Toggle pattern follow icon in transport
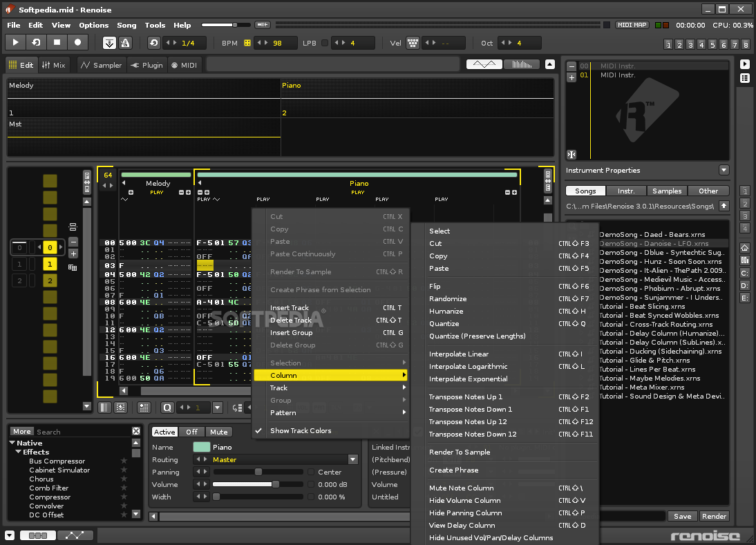Image resolution: width=756 pixels, height=545 pixels. [109, 43]
